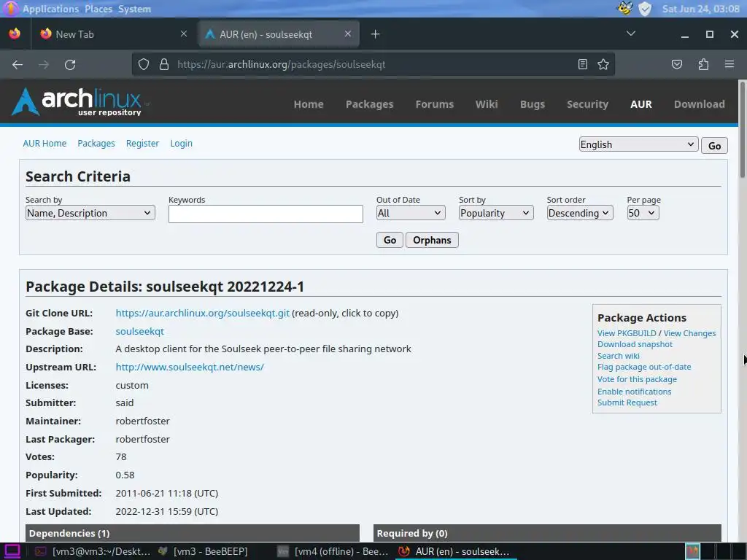This screenshot has width=747, height=560.
Task: Open a new tab with plus icon
Action: [376, 34]
